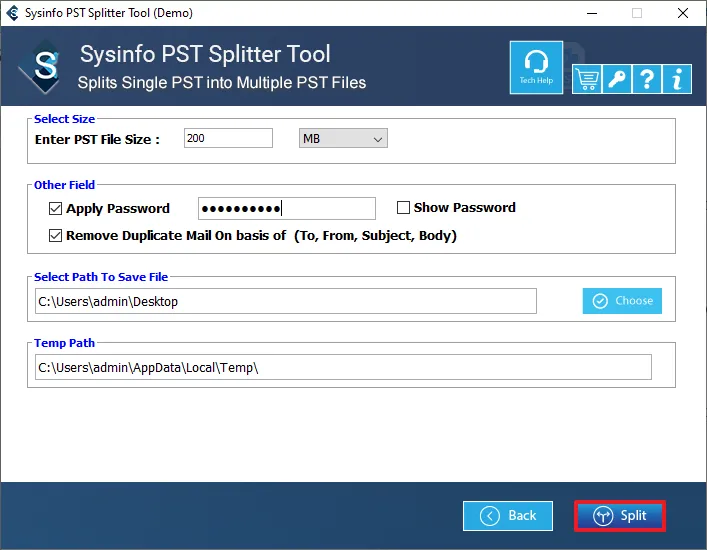The width and height of the screenshot is (707, 550).
Task: Go Back to the previous step
Action: (x=508, y=516)
